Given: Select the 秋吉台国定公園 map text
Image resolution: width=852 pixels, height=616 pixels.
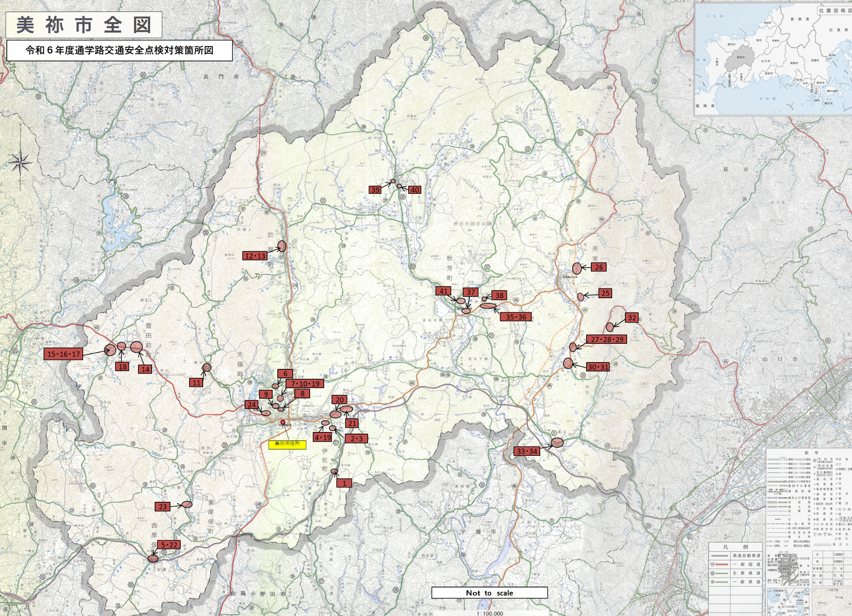Looking at the screenshot, I should (472, 223).
